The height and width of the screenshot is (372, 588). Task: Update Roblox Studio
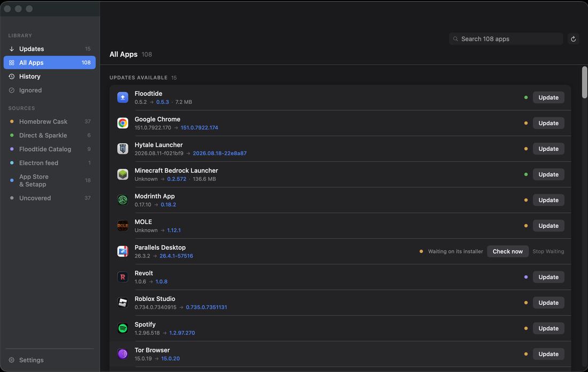(548, 303)
